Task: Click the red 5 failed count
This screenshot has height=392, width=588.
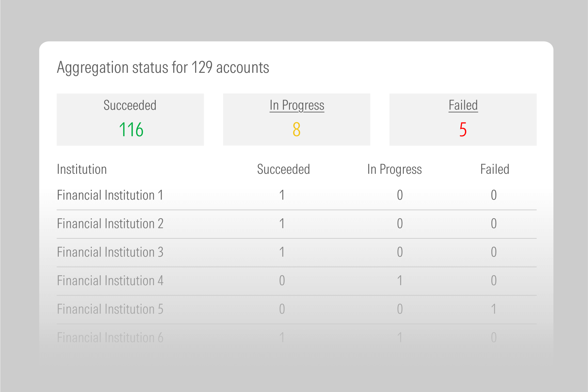Action: (463, 129)
